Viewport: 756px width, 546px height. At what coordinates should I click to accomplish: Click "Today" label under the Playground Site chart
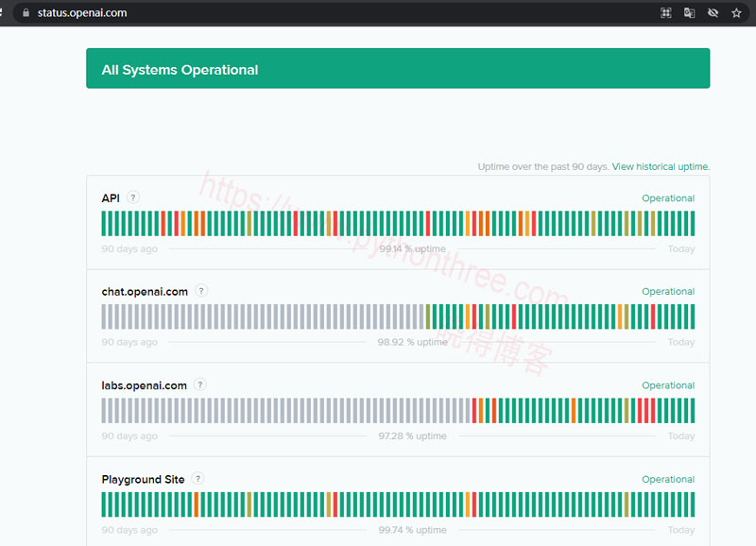[681, 530]
